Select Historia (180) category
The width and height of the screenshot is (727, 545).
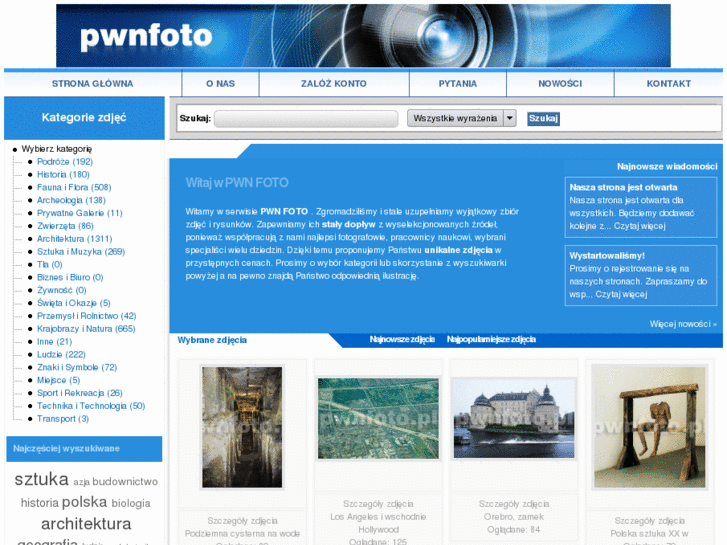tap(63, 174)
